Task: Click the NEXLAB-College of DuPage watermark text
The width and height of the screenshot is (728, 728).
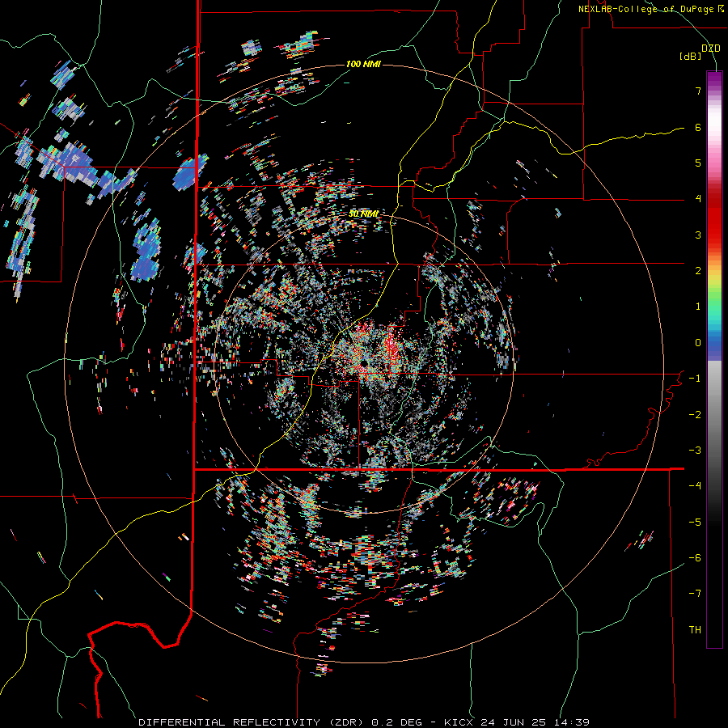Action: [x=651, y=9]
